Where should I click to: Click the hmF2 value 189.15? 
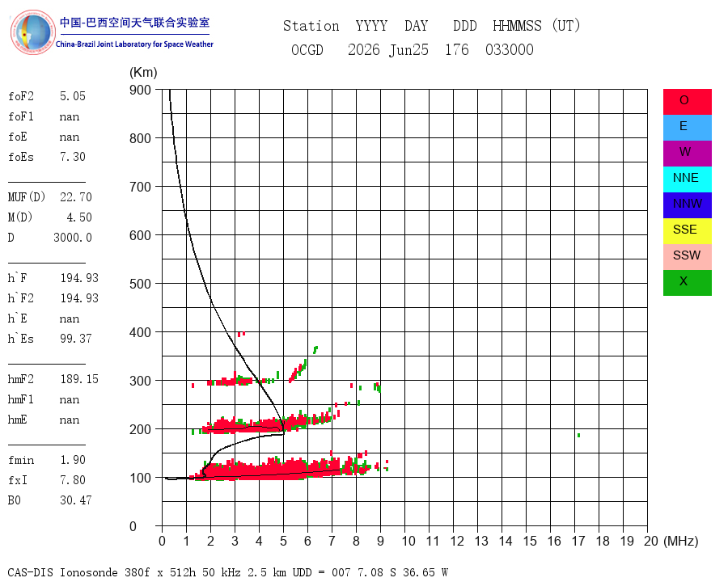point(79,379)
